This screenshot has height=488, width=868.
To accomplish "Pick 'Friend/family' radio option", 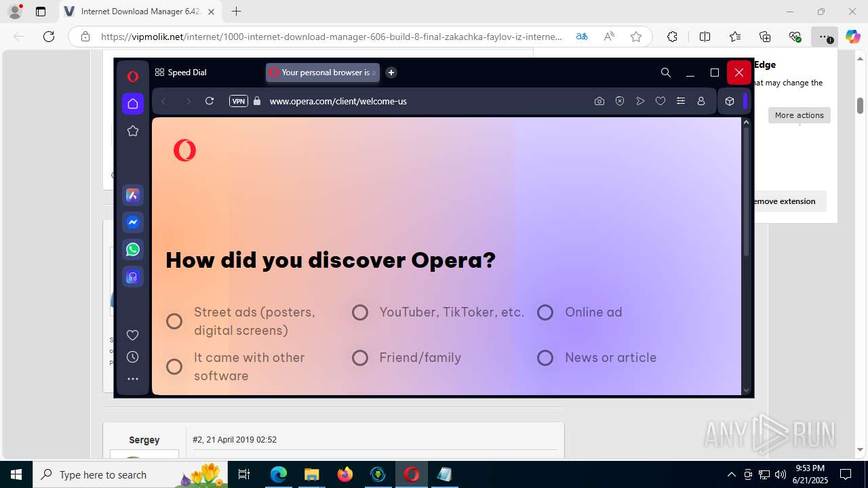I will coord(360,358).
